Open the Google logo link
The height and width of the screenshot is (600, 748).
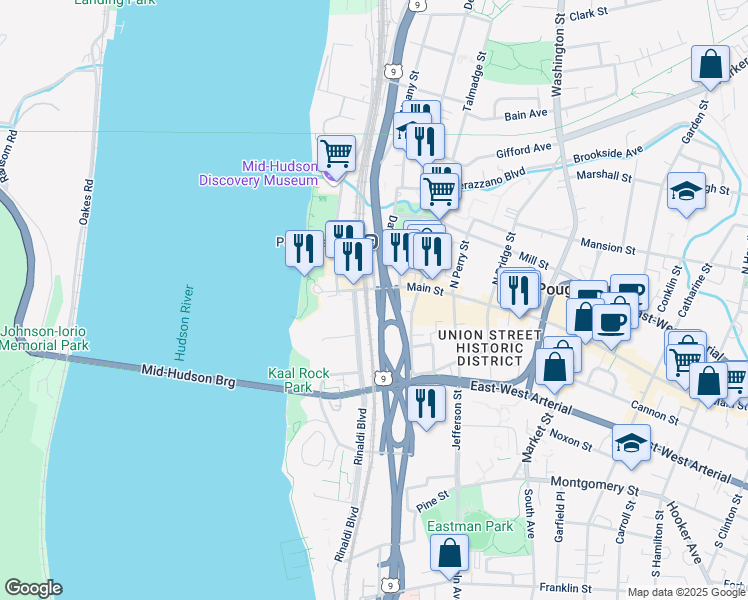[34, 588]
